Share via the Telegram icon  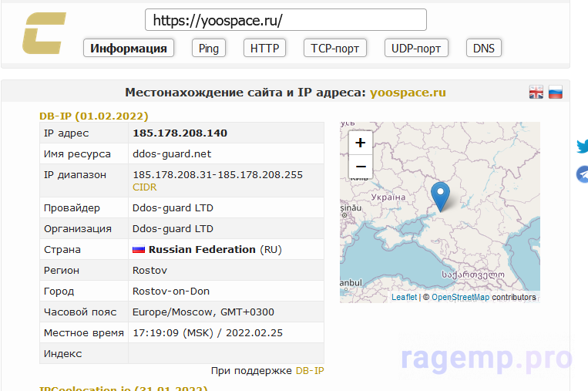(x=583, y=174)
